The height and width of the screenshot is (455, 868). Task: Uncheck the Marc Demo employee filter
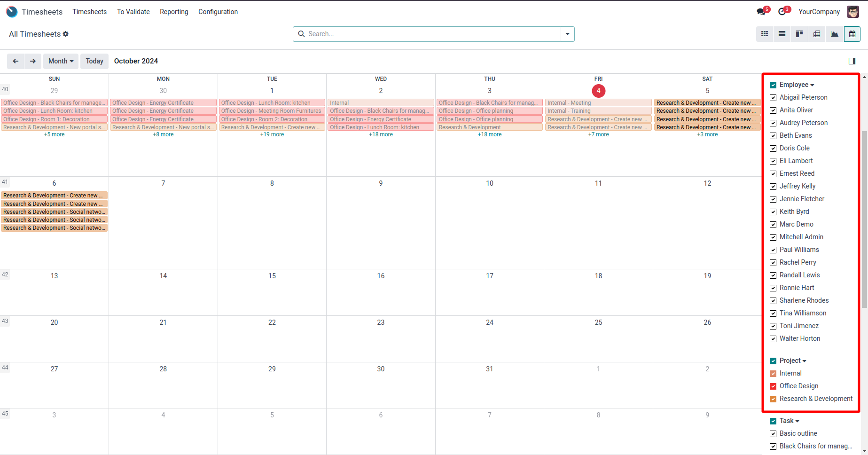click(x=773, y=225)
